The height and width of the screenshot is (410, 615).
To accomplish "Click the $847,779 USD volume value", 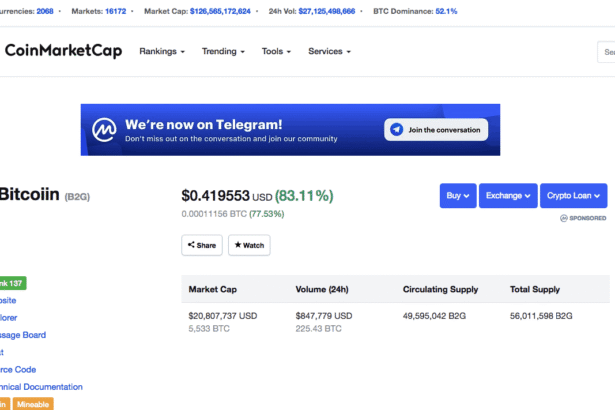I will point(324,316).
